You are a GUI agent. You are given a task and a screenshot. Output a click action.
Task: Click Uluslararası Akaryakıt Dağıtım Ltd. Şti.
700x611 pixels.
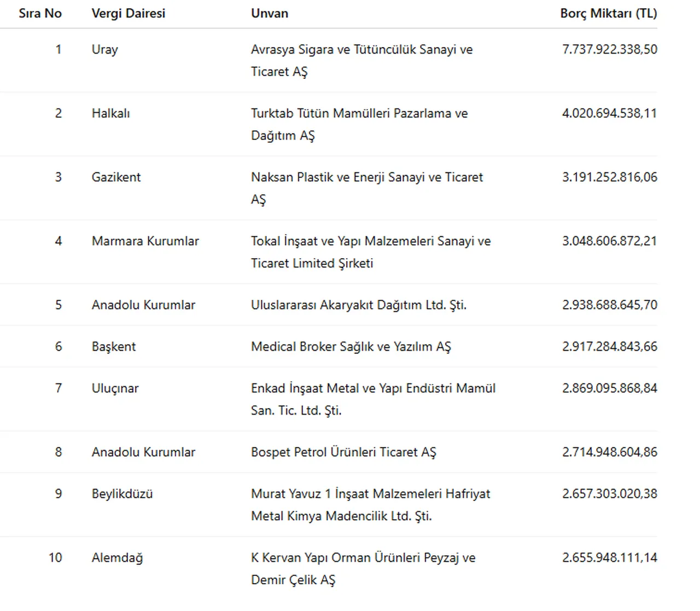[358, 305]
